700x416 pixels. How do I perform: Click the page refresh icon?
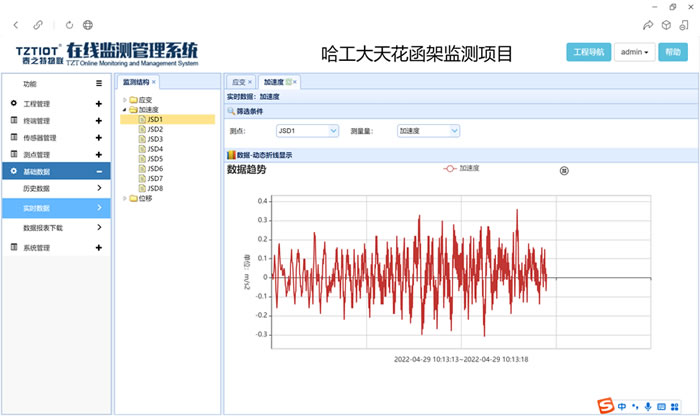tap(68, 23)
